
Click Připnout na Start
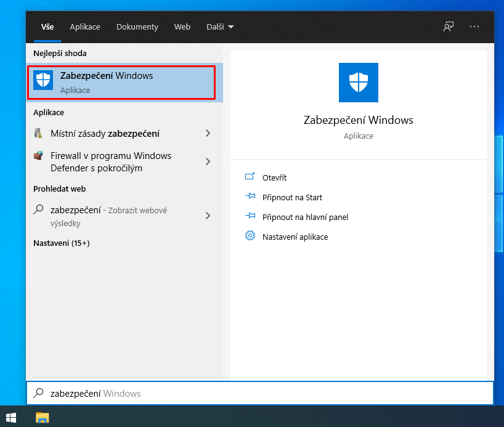click(x=292, y=197)
